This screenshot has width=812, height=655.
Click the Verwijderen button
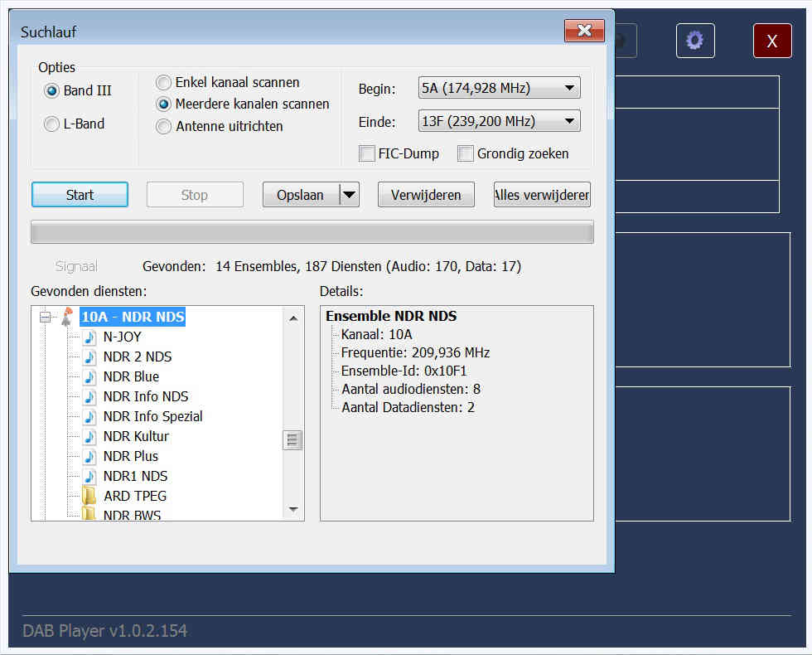[426, 195]
